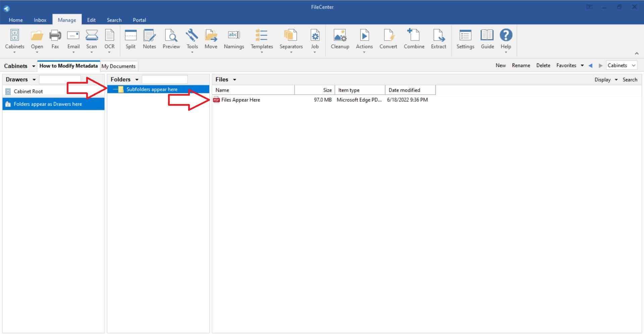This screenshot has width=644, height=334.
Task: Click the 97.0 MB size cell
Action: pos(322,100)
